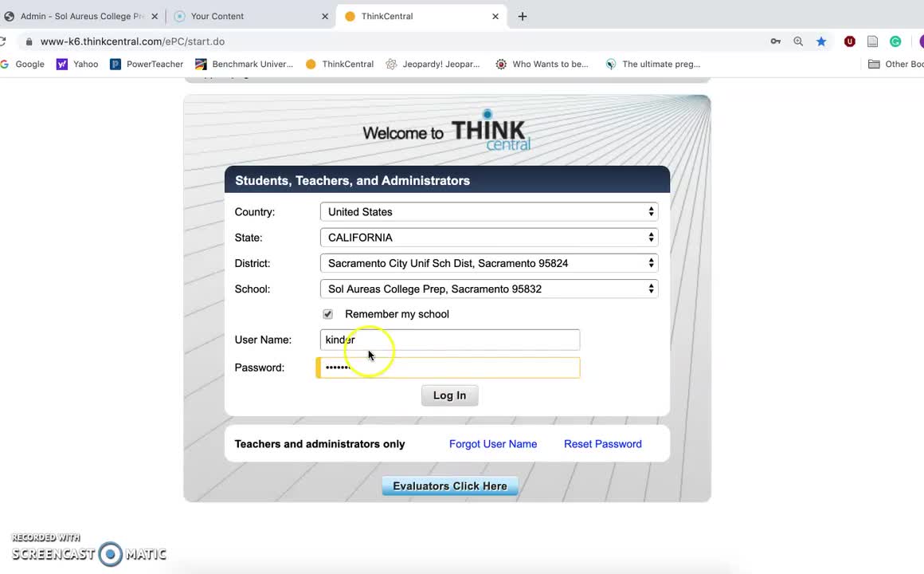Open the Benchmark Universe bookmark
This screenshot has width=924, height=574.
(x=244, y=64)
